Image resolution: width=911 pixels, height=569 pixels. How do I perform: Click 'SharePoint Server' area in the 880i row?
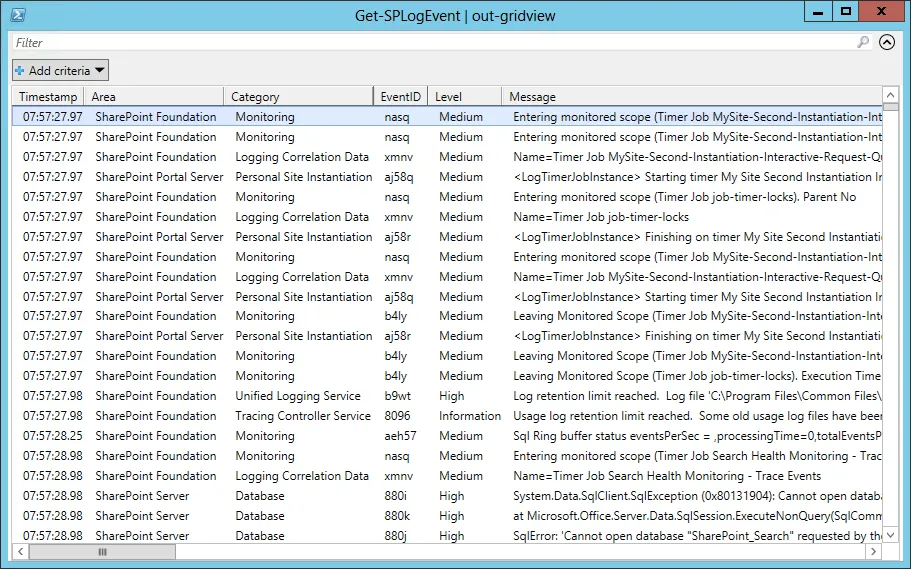tap(142, 496)
